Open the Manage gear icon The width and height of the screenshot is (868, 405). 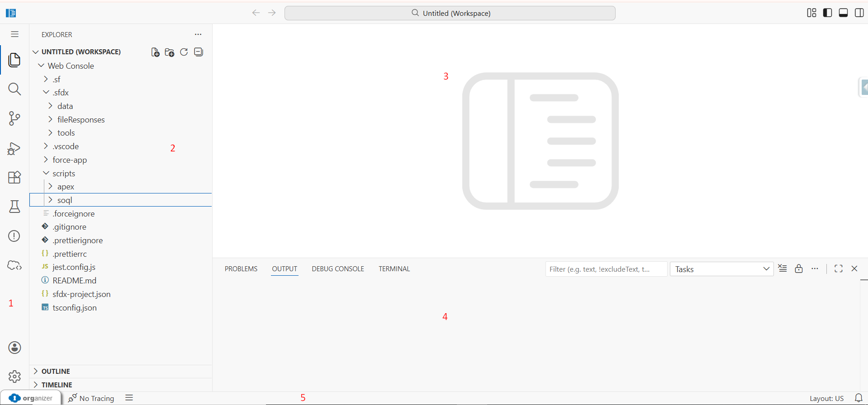[x=14, y=376]
